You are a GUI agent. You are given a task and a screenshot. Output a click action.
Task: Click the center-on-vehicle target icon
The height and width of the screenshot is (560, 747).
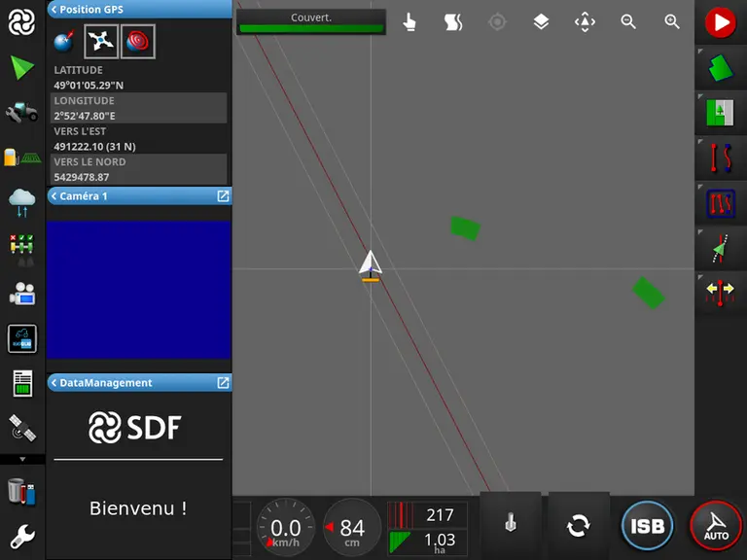pyautogui.click(x=497, y=22)
